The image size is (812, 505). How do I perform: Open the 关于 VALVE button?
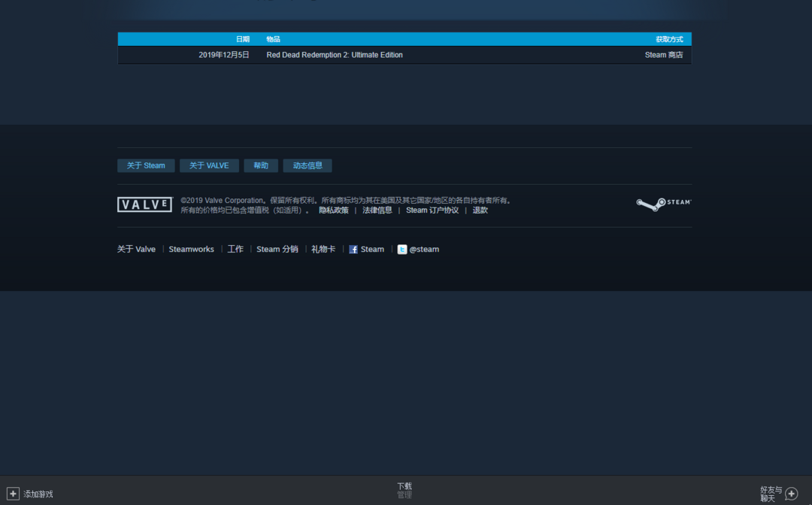[209, 165]
